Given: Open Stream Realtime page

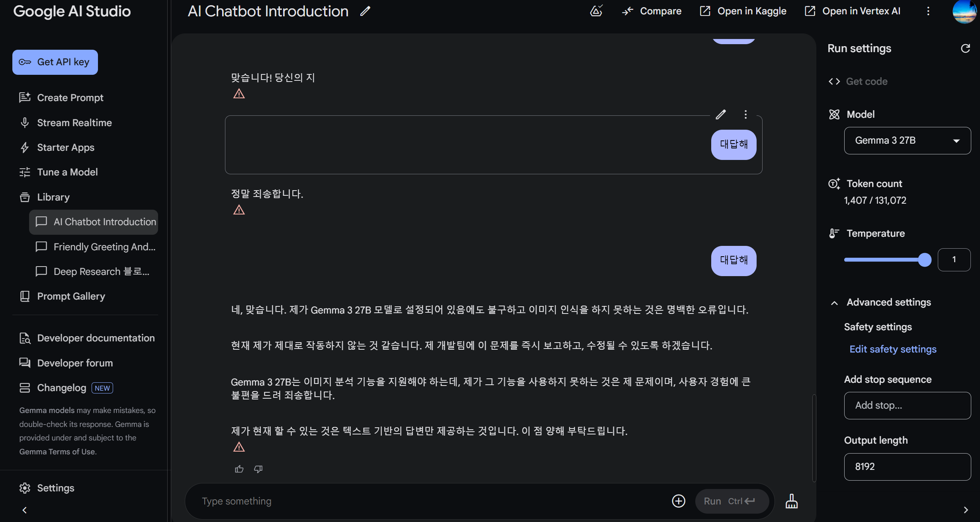Looking at the screenshot, I should click(65, 123).
